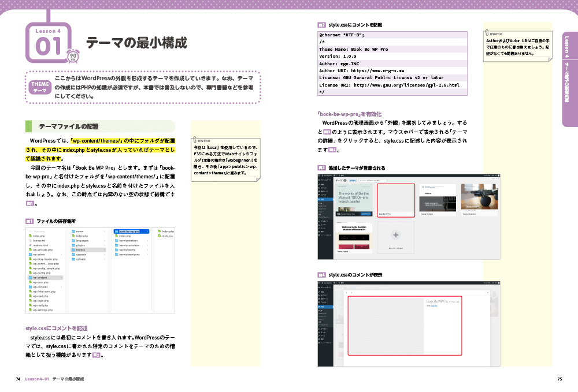Viewport: 578px width, 392px height.
Task: Select the highlighted 外観 (Appearance) sidebar icon
Action: (x=321, y=199)
